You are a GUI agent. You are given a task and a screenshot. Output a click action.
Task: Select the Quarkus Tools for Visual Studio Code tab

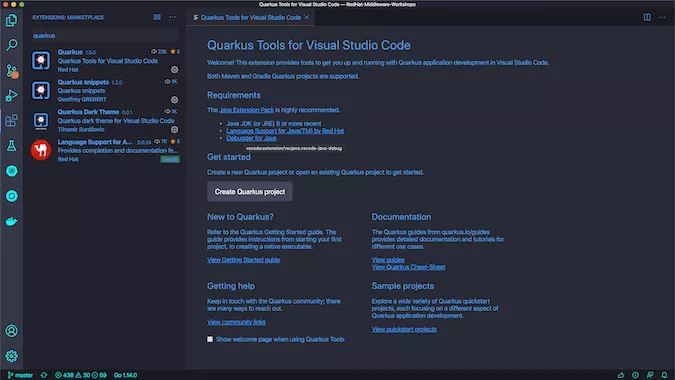pos(251,17)
